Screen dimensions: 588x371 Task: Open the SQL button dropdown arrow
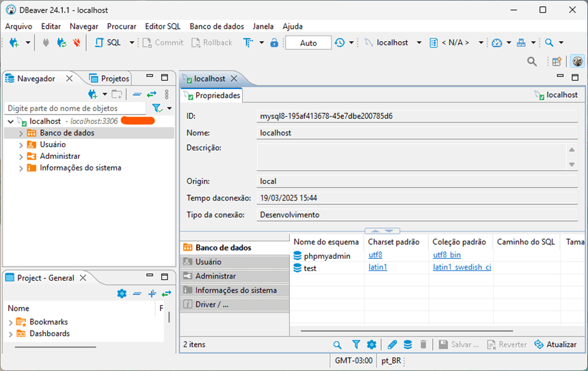tap(132, 43)
